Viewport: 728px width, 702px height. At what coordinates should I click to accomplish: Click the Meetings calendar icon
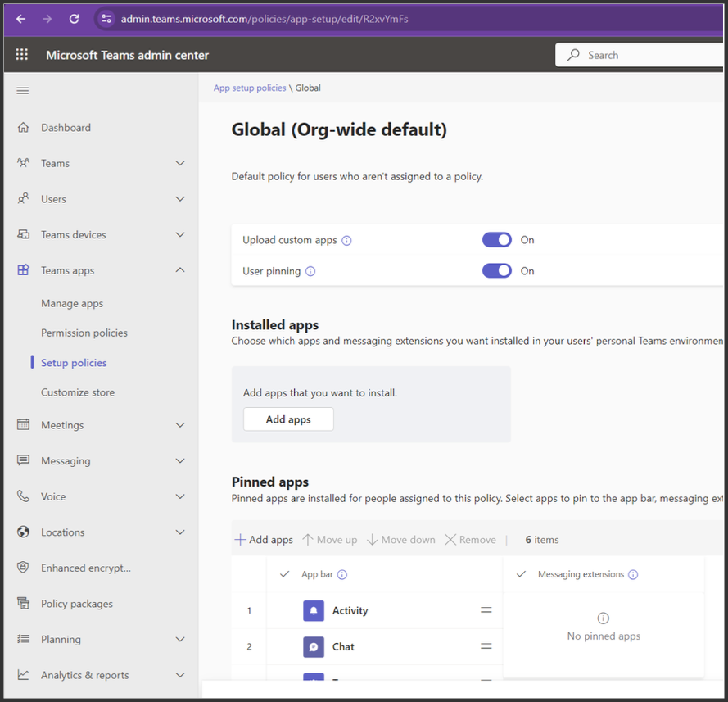(x=23, y=425)
